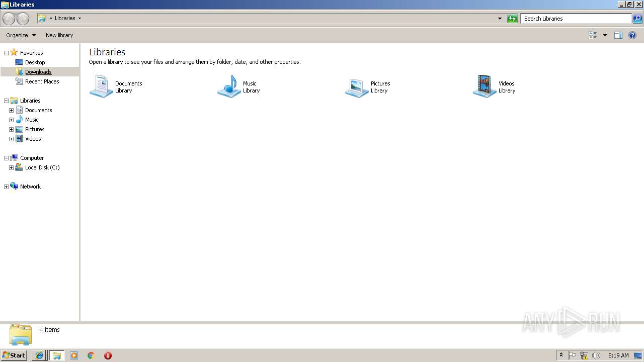The height and width of the screenshot is (362, 644).
Task: Open the Organize menu
Action: tap(21, 35)
